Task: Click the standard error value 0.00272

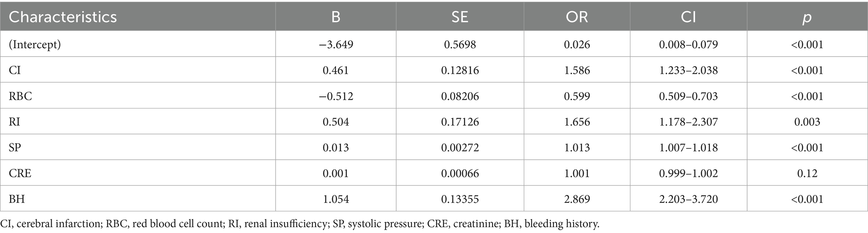Action: coord(460,148)
